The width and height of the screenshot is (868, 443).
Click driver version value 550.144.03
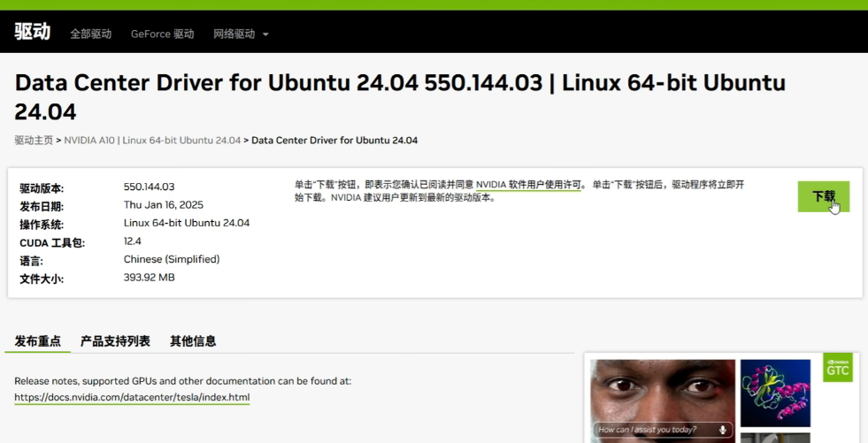(149, 187)
